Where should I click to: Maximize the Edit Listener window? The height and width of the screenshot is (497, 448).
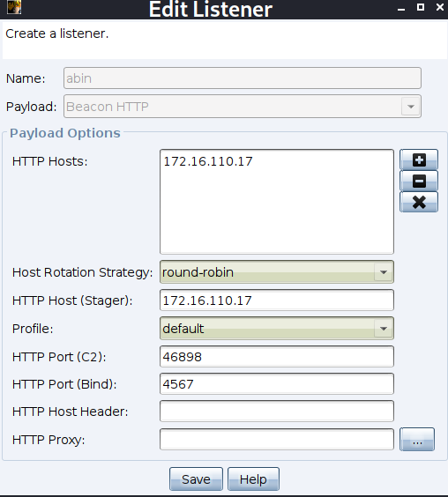pyautogui.click(x=421, y=7)
